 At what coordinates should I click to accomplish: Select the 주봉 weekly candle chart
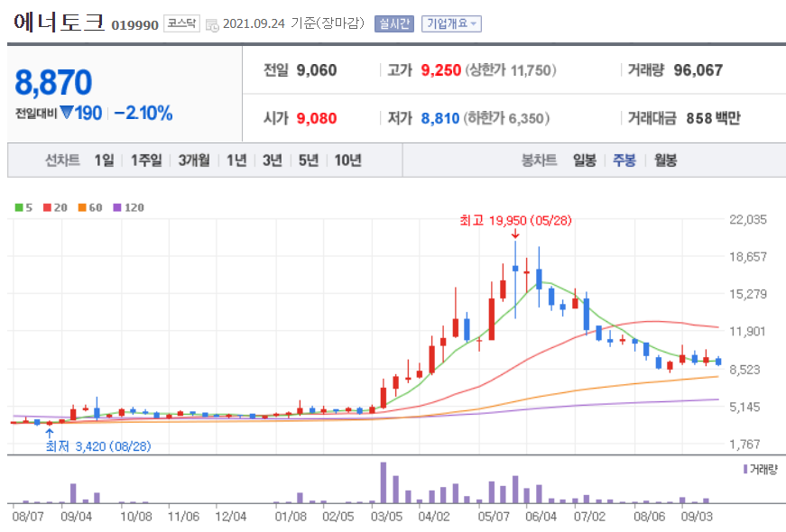[624, 161]
